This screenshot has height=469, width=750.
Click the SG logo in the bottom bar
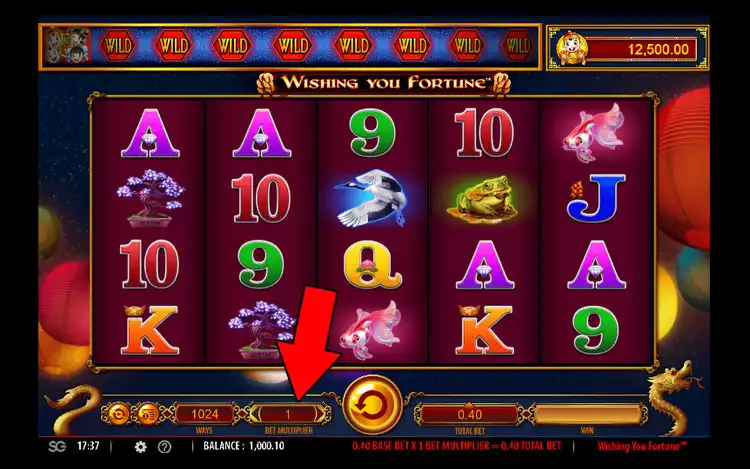(57, 447)
